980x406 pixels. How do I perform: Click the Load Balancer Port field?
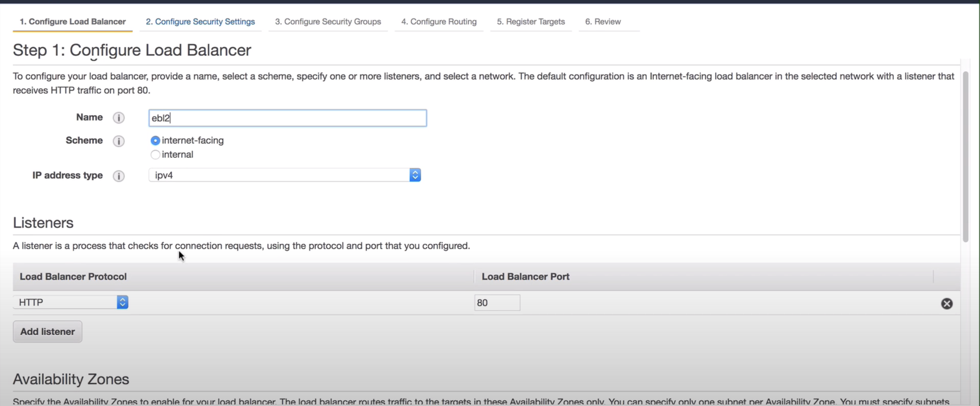tap(497, 303)
